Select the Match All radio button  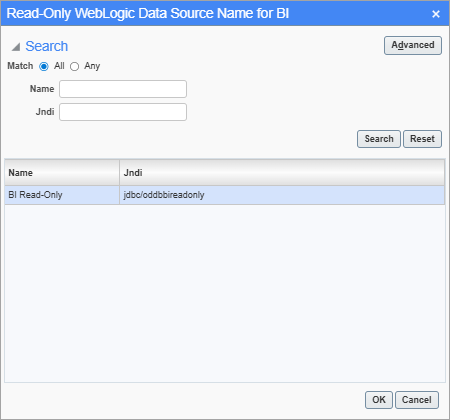point(44,67)
